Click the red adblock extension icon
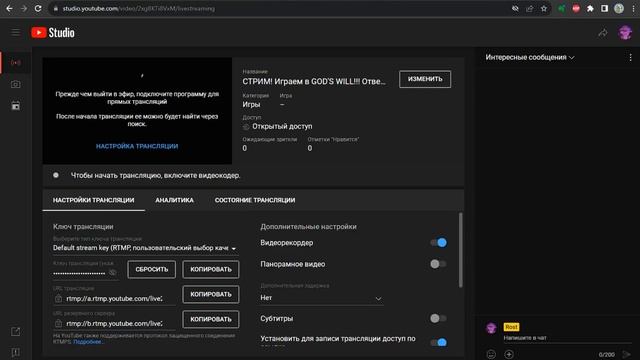The width and height of the screenshot is (640, 360). coord(576,9)
